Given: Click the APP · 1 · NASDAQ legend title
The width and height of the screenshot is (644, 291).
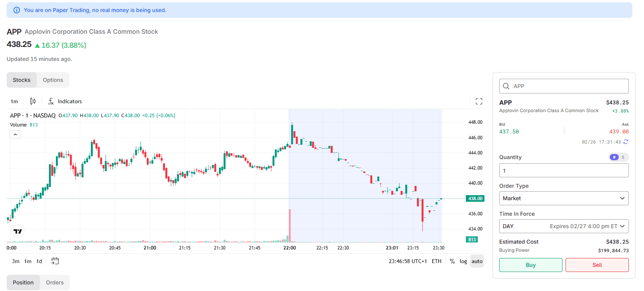Looking at the screenshot, I should [x=33, y=116].
